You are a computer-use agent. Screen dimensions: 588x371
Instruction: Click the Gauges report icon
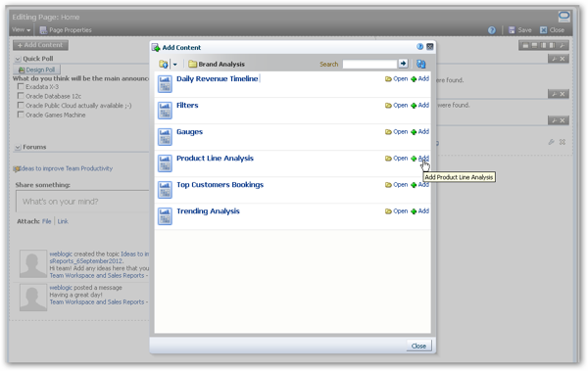(165, 137)
